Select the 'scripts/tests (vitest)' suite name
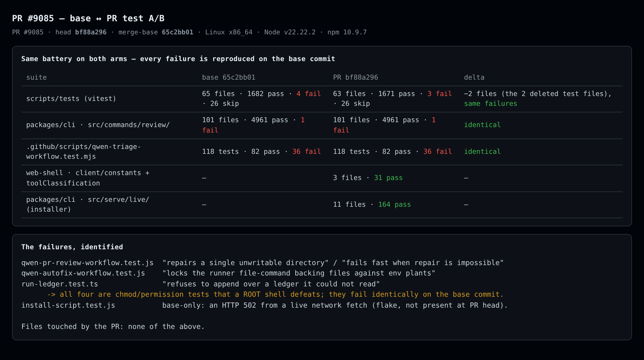644x360 pixels. tap(71, 99)
